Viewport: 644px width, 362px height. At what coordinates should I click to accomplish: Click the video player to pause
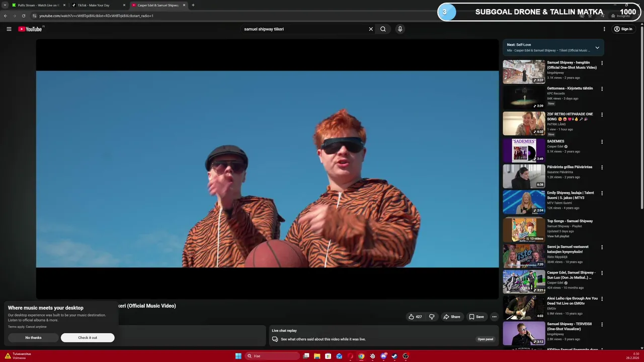(x=267, y=169)
